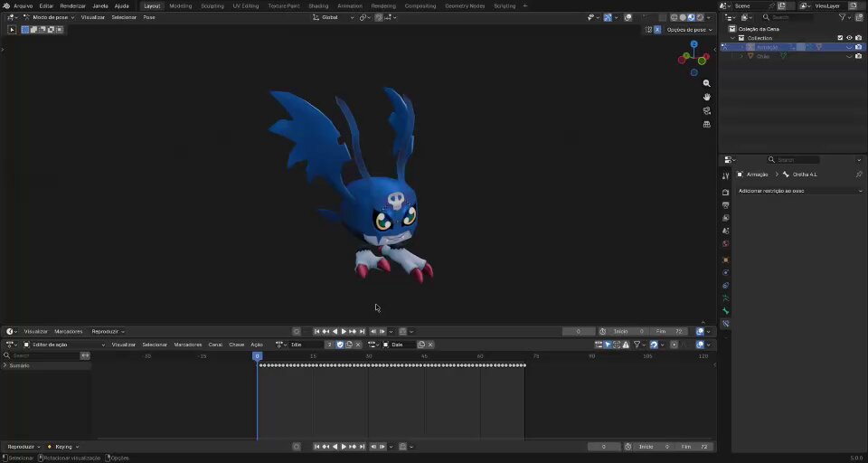Image resolution: width=868 pixels, height=463 pixels.
Task: Toggle Collection visibility eye in outliner
Action: tap(849, 38)
